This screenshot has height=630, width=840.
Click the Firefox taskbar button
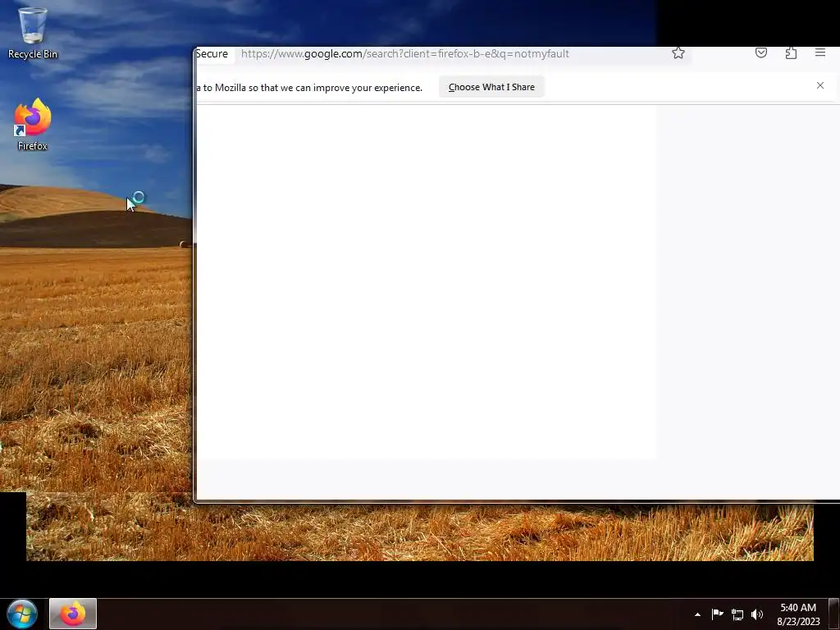click(73, 614)
